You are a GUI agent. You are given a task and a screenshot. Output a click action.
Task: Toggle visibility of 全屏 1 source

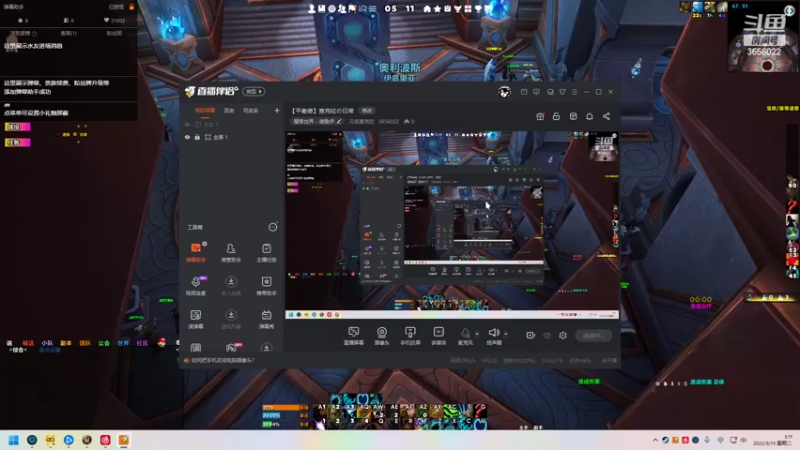187,137
